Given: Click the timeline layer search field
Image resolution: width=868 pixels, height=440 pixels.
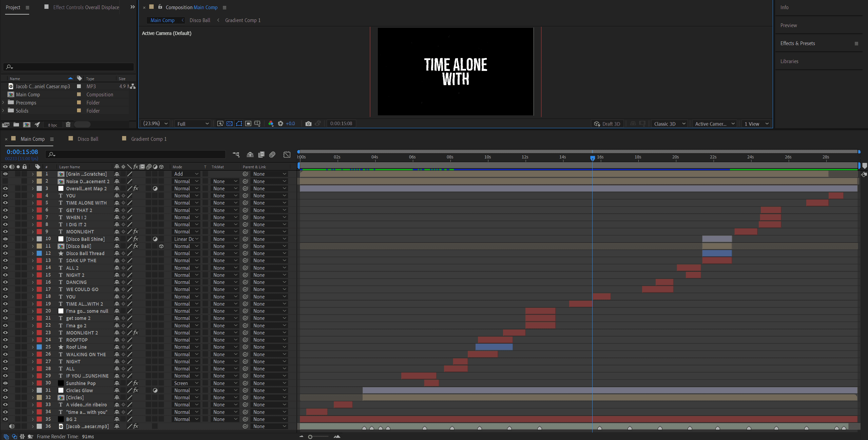Looking at the screenshot, I should click(136, 154).
